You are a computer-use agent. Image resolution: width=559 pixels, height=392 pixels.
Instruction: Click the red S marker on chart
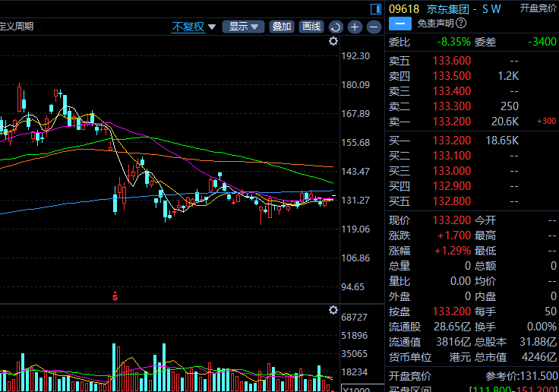tap(115, 296)
